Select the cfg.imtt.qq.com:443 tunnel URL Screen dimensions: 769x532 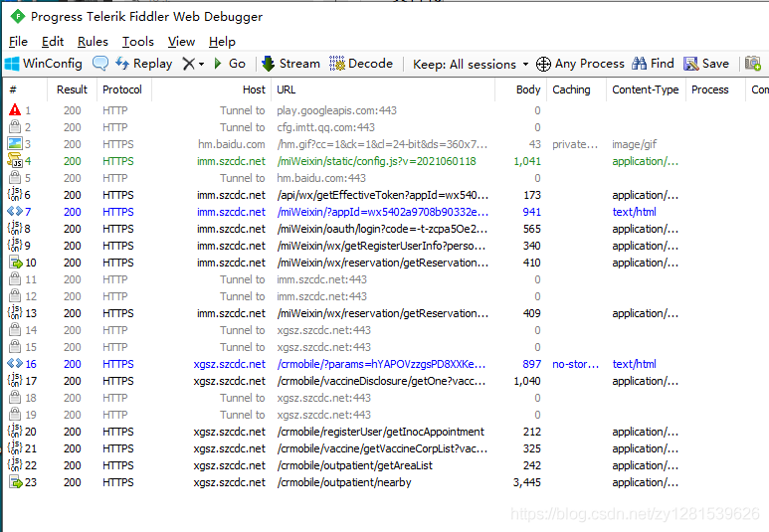325,127
